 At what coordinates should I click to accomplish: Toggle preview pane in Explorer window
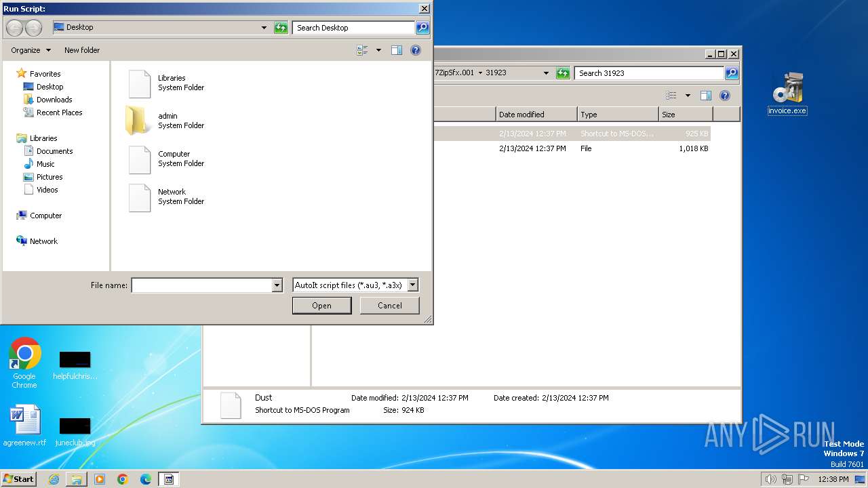click(706, 96)
